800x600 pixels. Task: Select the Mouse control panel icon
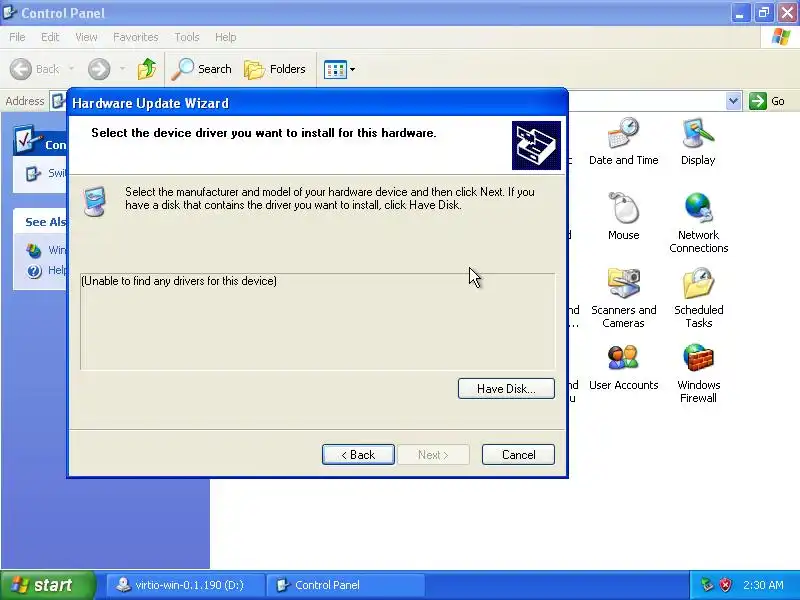[623, 216]
